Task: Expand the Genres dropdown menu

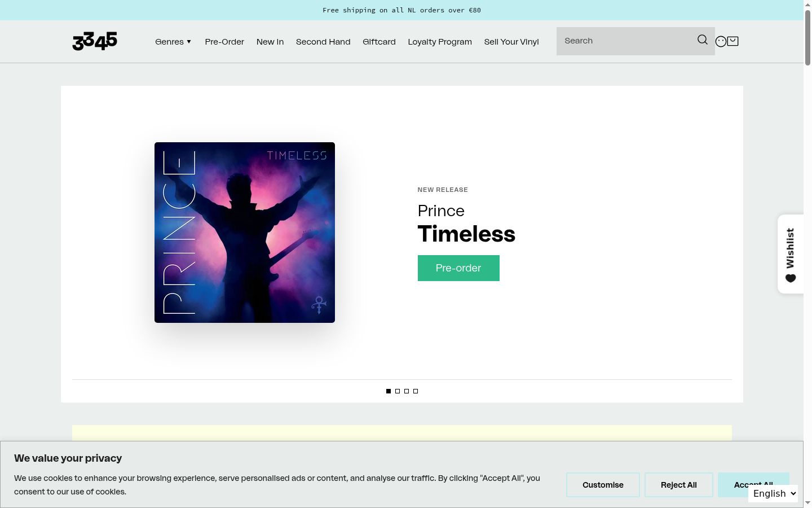Action: 174,42
